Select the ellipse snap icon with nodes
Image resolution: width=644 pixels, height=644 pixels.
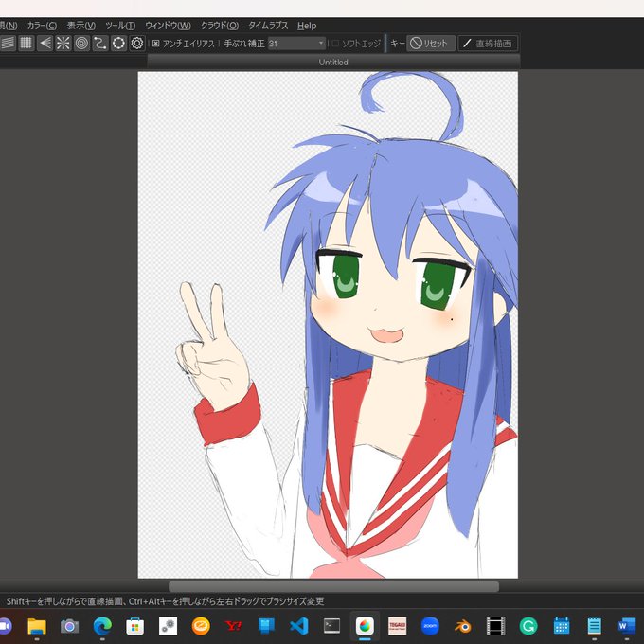coord(118,44)
